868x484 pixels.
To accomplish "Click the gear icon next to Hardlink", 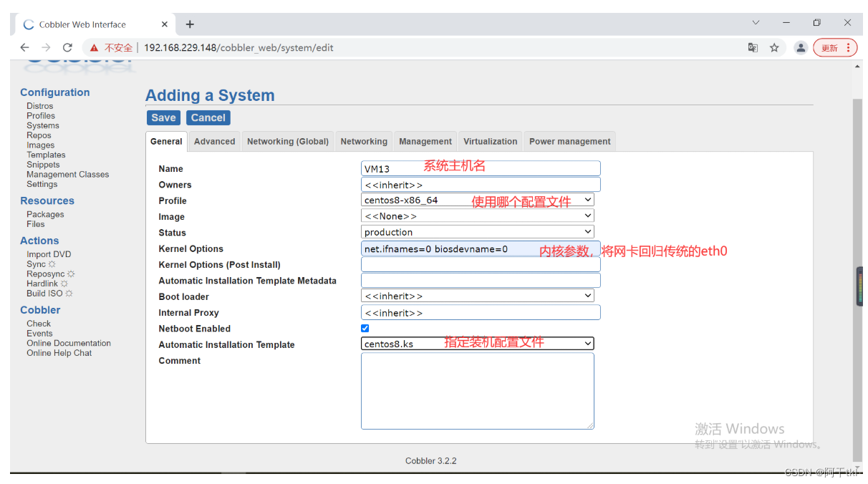I will [x=64, y=284].
